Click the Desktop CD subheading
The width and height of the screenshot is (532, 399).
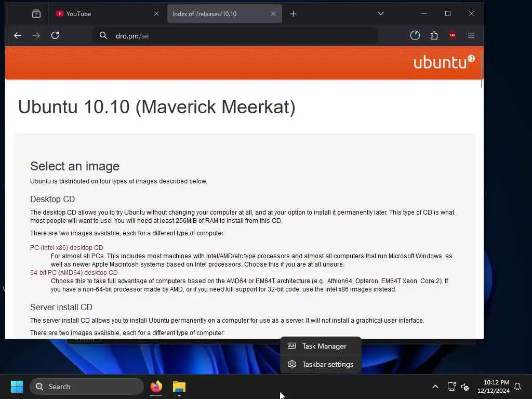pyautogui.click(x=52, y=199)
